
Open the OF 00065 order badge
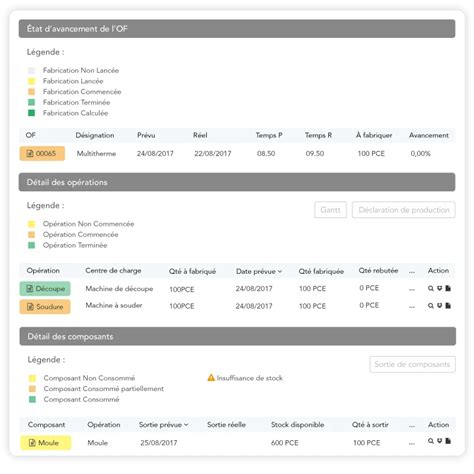point(42,153)
